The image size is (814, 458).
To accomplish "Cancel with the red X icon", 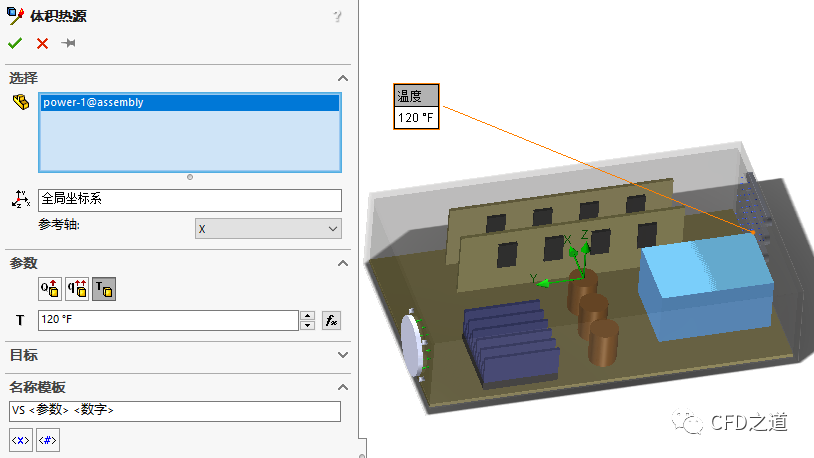I will (42, 43).
